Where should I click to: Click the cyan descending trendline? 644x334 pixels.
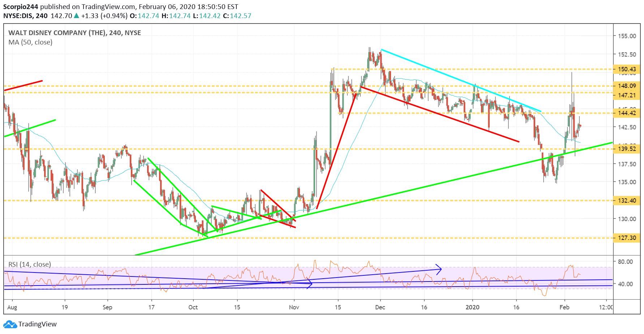[x=461, y=80]
